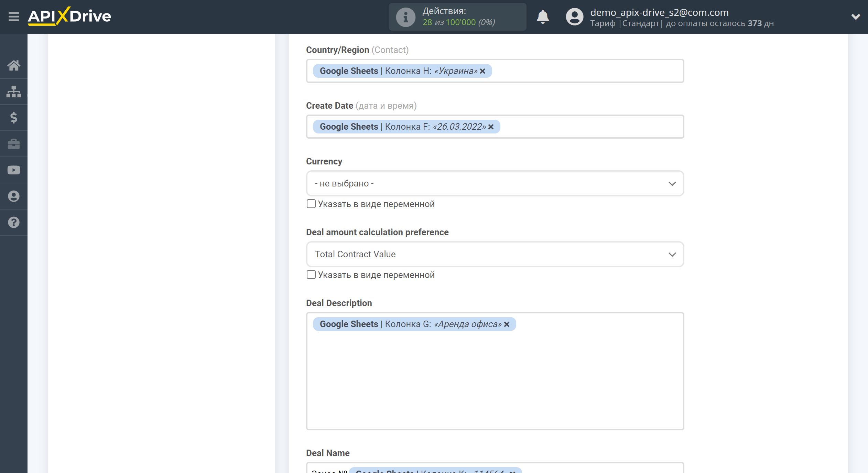The width and height of the screenshot is (868, 473).
Task: Click the user avatar icon
Action: point(575,17)
